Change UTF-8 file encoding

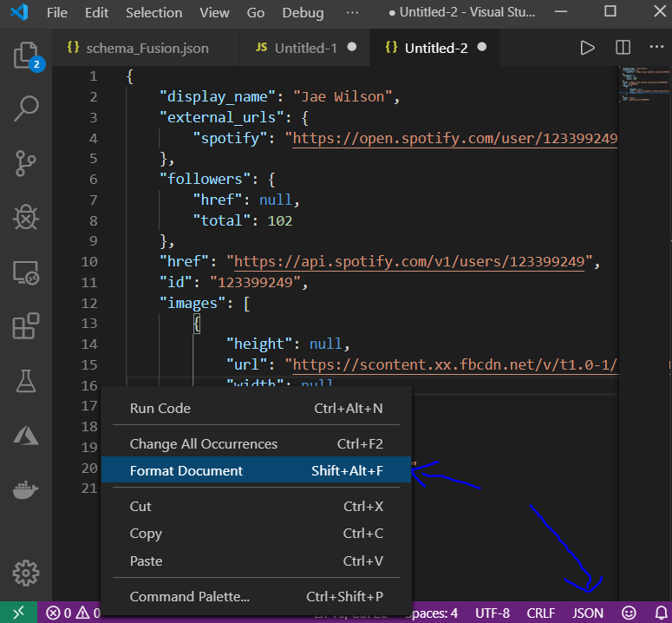[x=493, y=613]
